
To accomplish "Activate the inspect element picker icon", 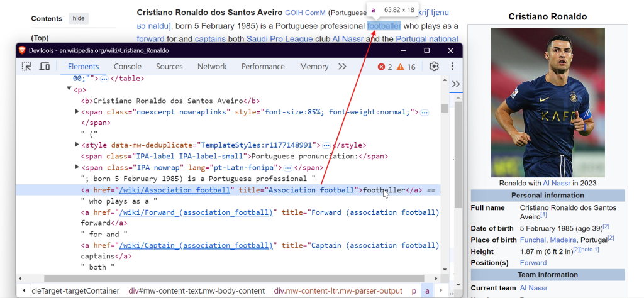I will click(26, 67).
